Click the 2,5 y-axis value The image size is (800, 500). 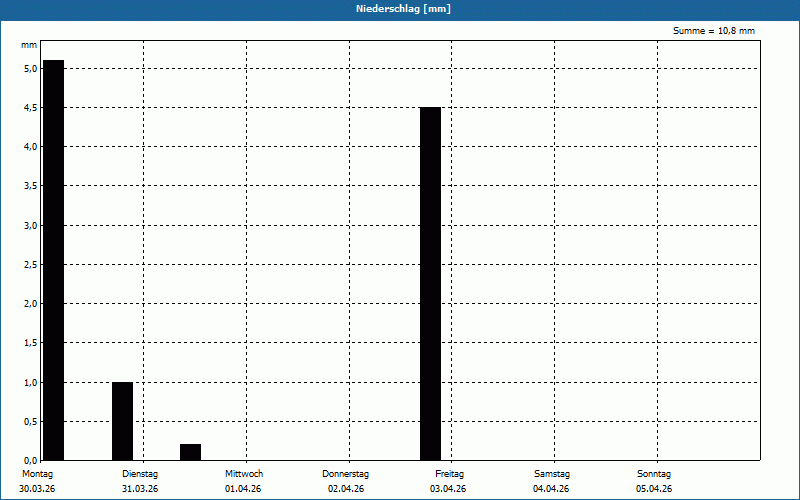tap(31, 265)
